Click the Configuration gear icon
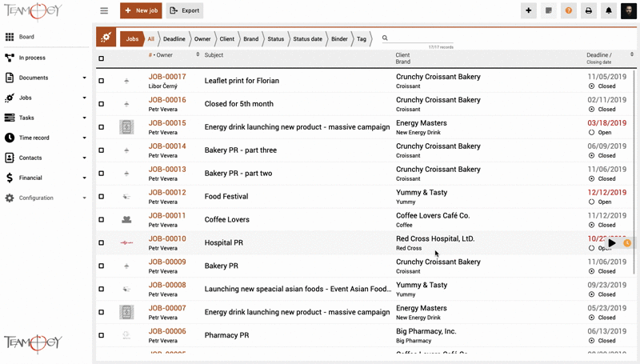 click(x=10, y=198)
